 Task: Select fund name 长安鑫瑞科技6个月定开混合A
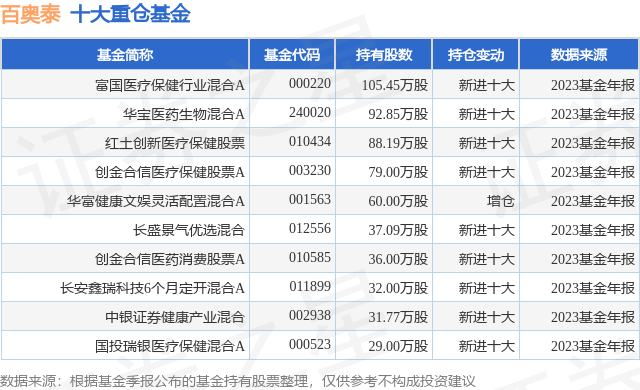pyautogui.click(x=152, y=288)
